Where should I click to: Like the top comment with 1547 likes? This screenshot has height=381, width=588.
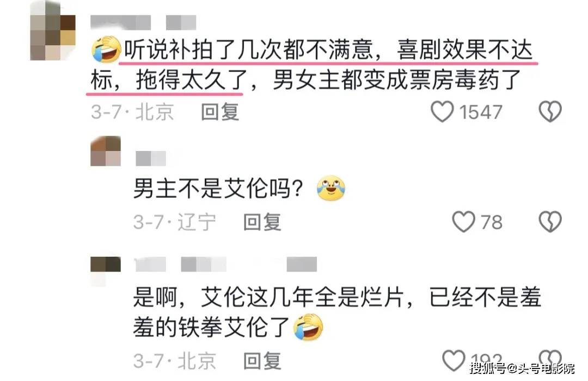442,112
